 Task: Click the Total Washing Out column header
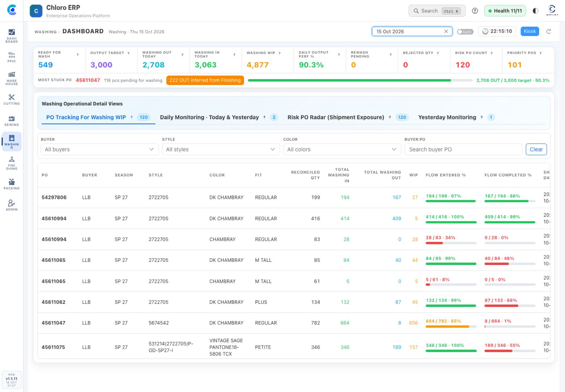click(x=382, y=175)
